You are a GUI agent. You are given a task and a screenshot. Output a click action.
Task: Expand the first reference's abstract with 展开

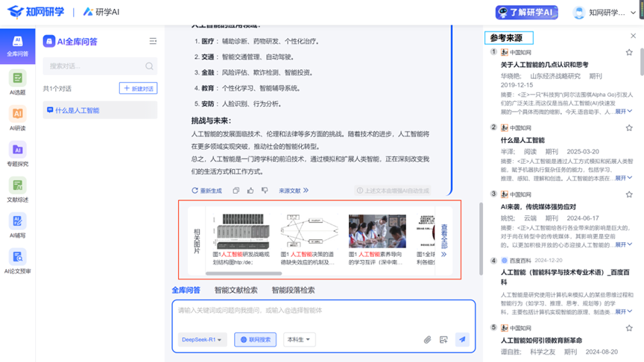tap(623, 112)
